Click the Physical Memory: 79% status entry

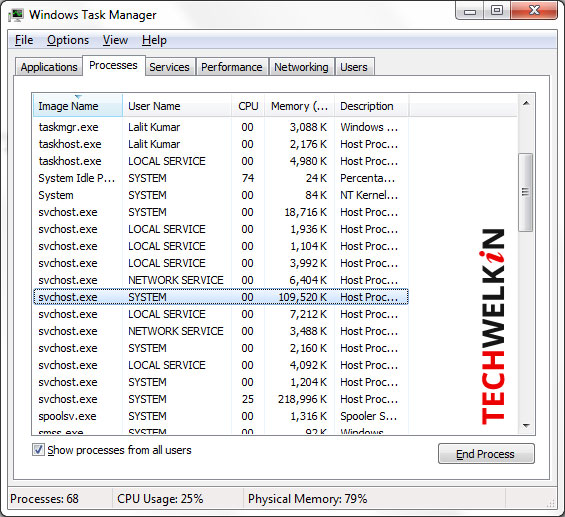[307, 499]
